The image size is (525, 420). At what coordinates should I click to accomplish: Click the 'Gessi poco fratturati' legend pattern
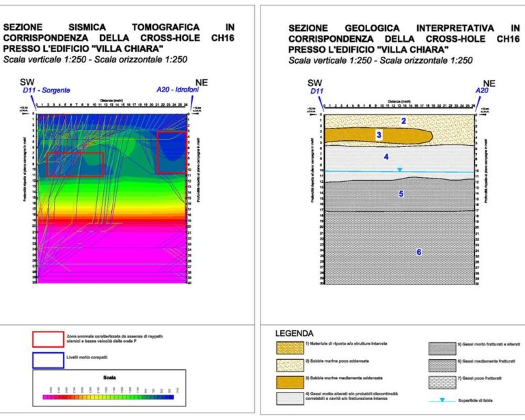coord(441,381)
